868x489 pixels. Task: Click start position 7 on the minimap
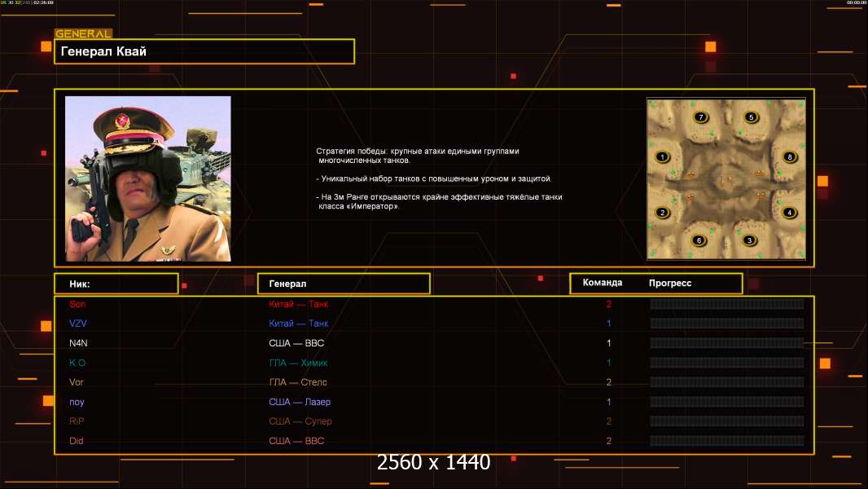700,117
